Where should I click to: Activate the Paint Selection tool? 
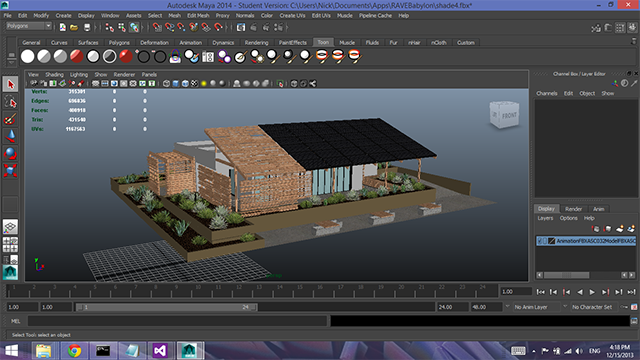pyautogui.click(x=11, y=119)
